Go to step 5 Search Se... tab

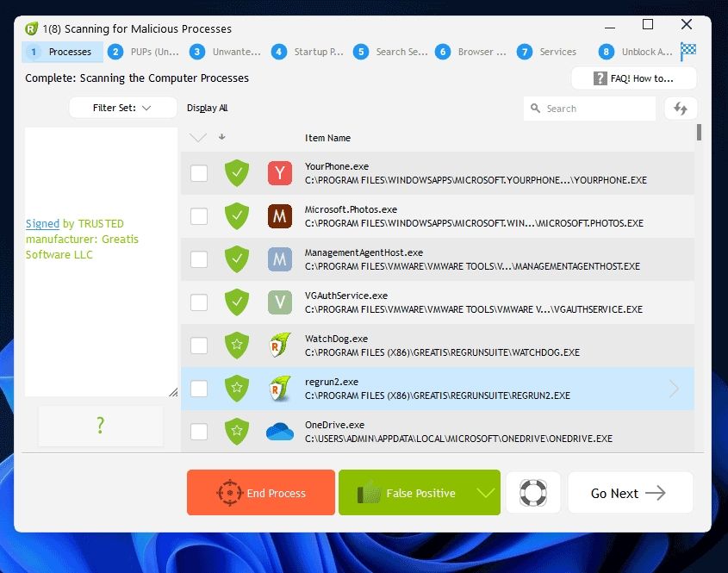point(389,52)
